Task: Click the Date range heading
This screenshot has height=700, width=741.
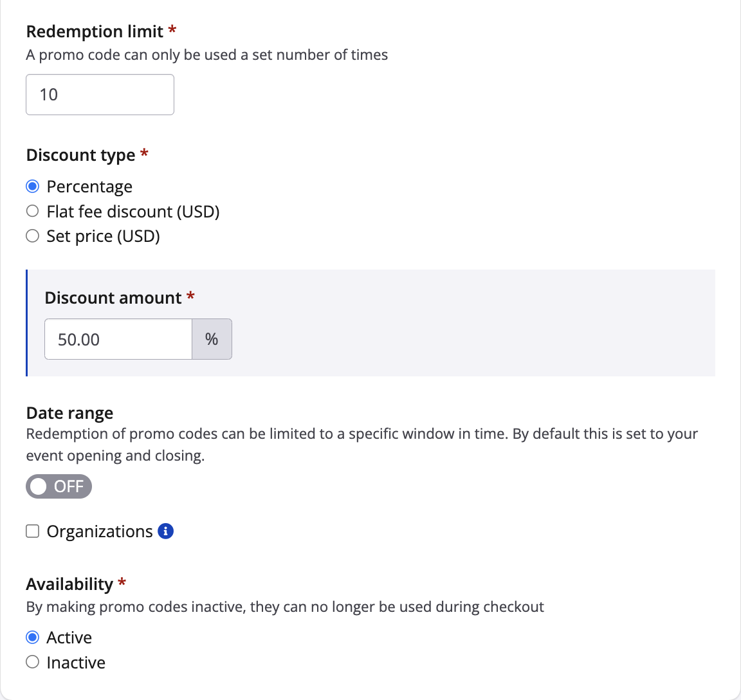Action: point(69,413)
